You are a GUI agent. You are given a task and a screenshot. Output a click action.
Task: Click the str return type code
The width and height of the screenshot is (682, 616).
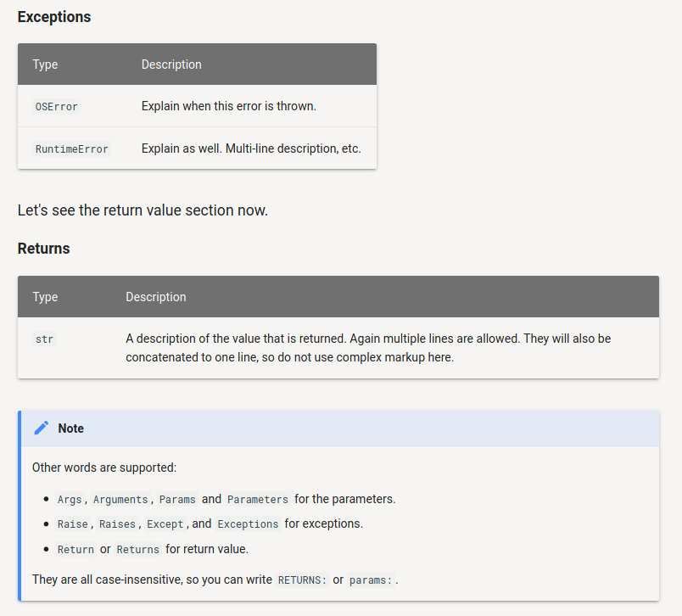pyautogui.click(x=44, y=339)
